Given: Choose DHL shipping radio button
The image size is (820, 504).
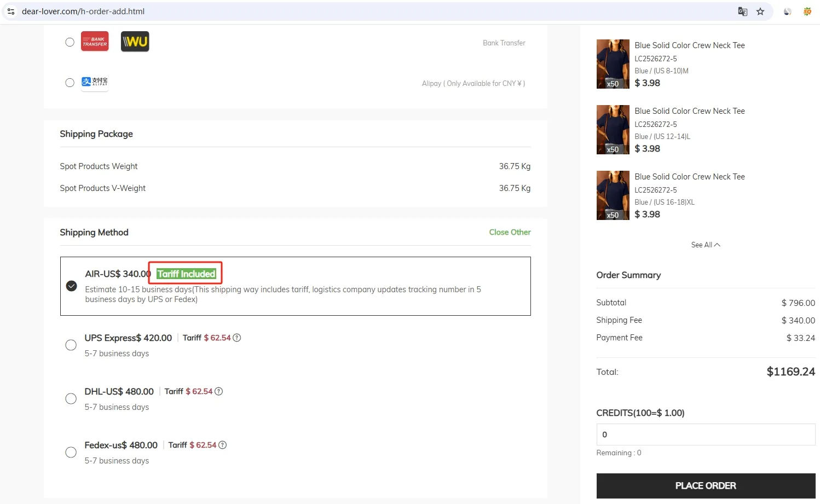Looking at the screenshot, I should pyautogui.click(x=71, y=399).
